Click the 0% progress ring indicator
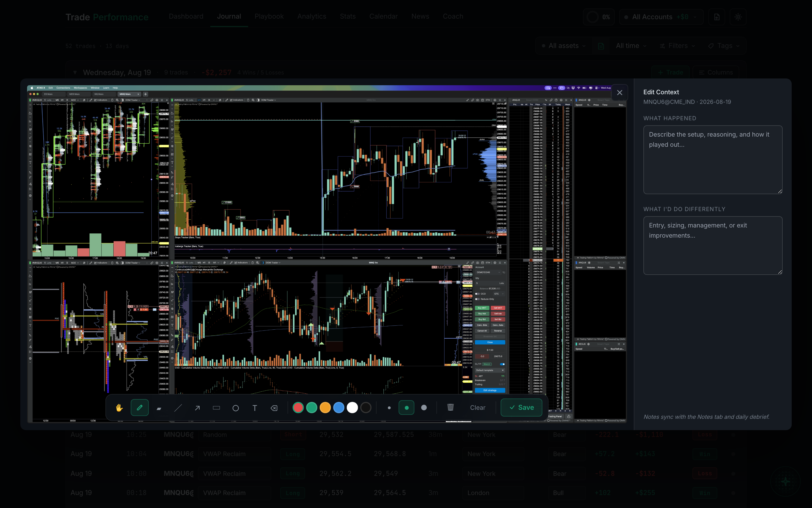The image size is (812, 508). (599, 17)
